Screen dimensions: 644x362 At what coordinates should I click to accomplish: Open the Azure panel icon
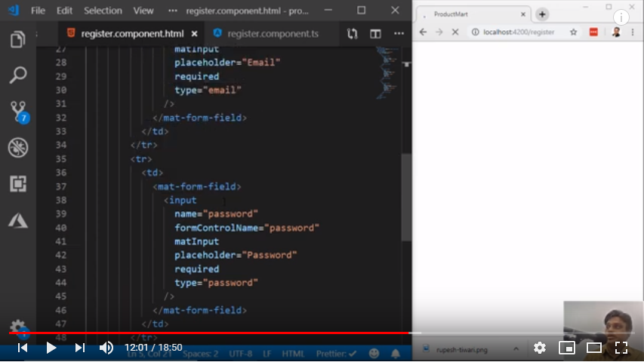click(18, 220)
